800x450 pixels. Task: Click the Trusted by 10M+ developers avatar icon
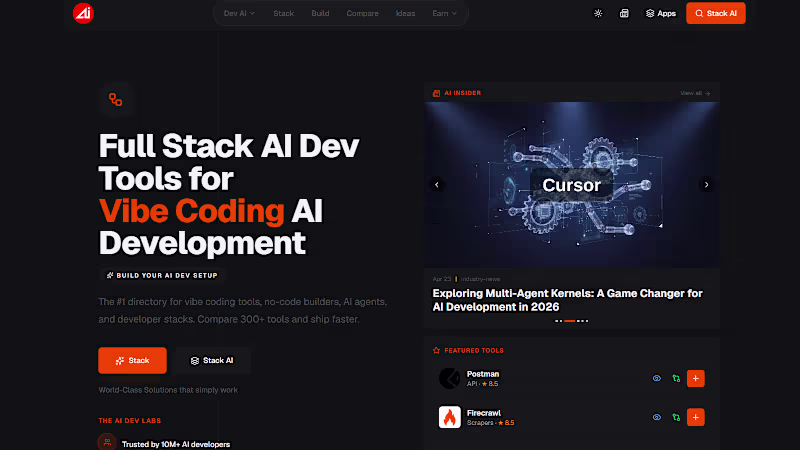[107, 442]
